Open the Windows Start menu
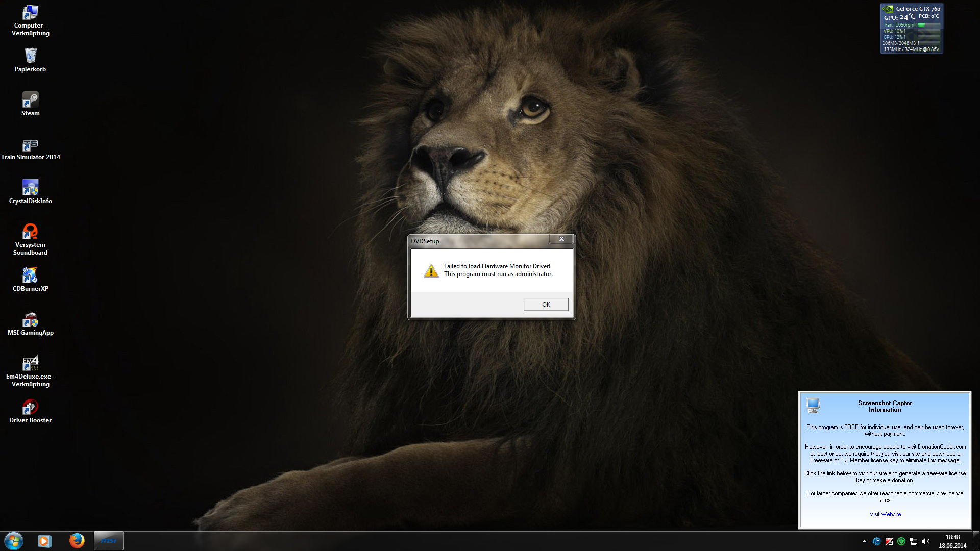Image resolution: width=980 pixels, height=551 pixels. pos(14,541)
